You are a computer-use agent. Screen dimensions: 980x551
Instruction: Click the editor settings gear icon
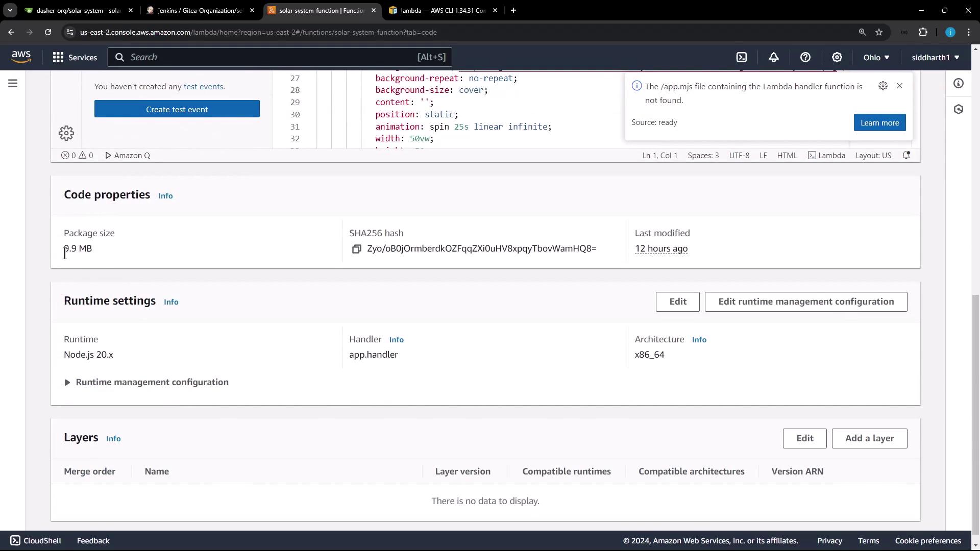point(66,133)
